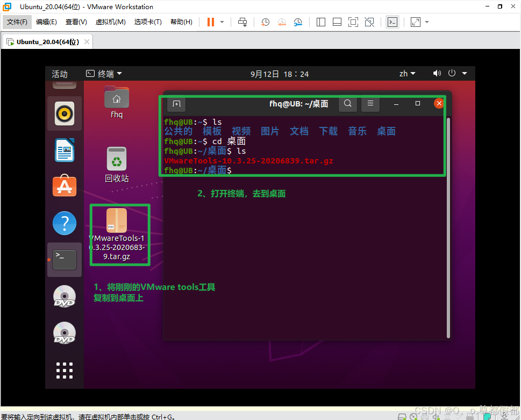
Task: Launch Rhythmbox from the dock
Action: (x=65, y=113)
